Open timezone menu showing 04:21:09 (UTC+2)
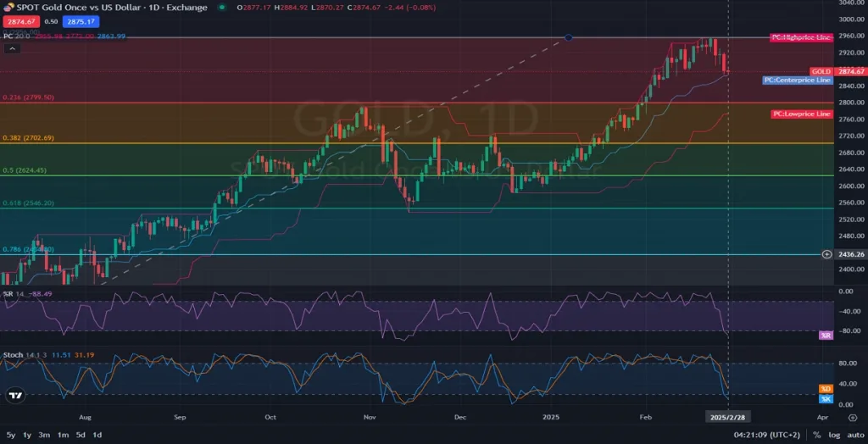The image size is (868, 444). click(x=766, y=436)
